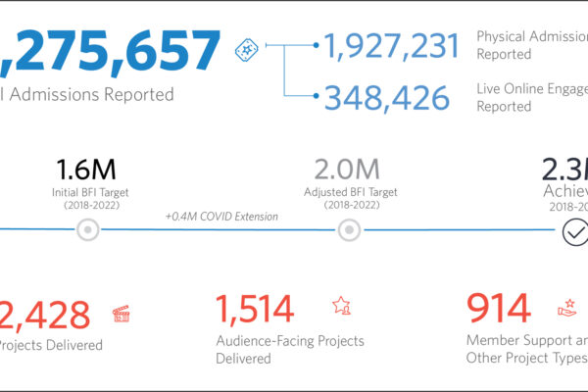Select the 1.6M initial target timeline marker

pos(88,230)
